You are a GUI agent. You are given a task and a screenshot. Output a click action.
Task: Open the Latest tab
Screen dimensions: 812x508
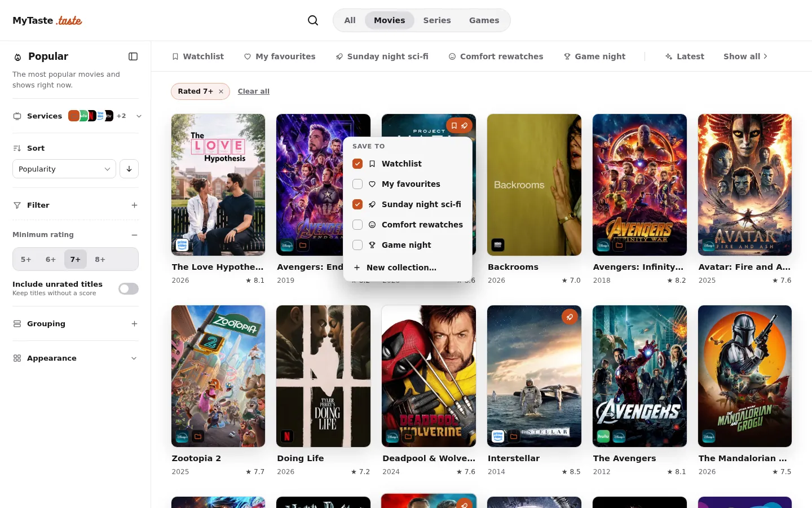[x=685, y=56]
